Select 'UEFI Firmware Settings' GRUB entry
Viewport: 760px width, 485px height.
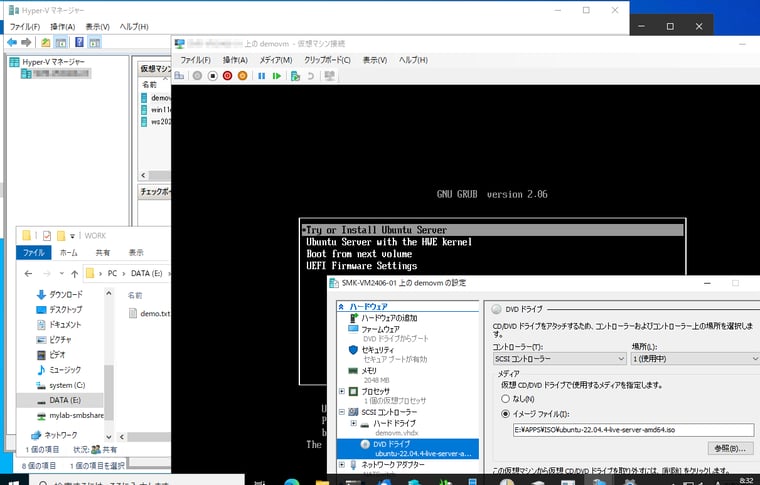pyautogui.click(x=362, y=266)
